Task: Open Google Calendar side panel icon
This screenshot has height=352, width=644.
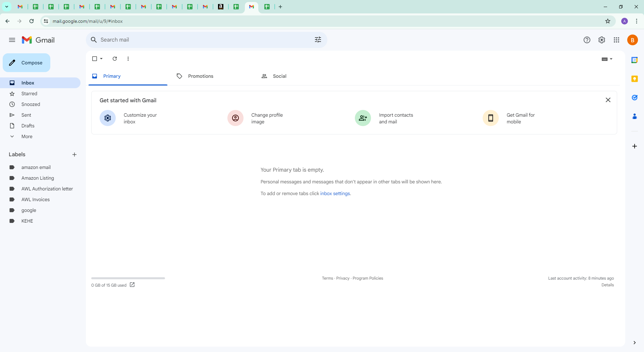Action: [x=635, y=60]
